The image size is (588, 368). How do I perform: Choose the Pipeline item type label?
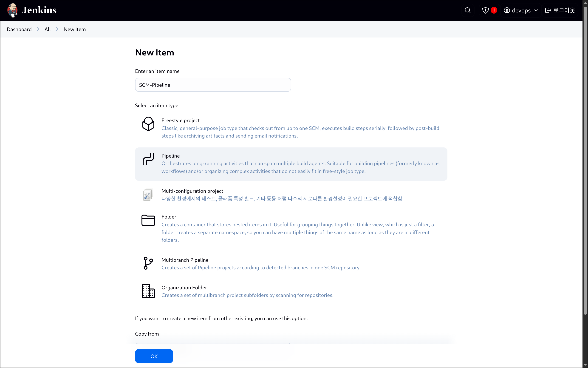coord(171,156)
